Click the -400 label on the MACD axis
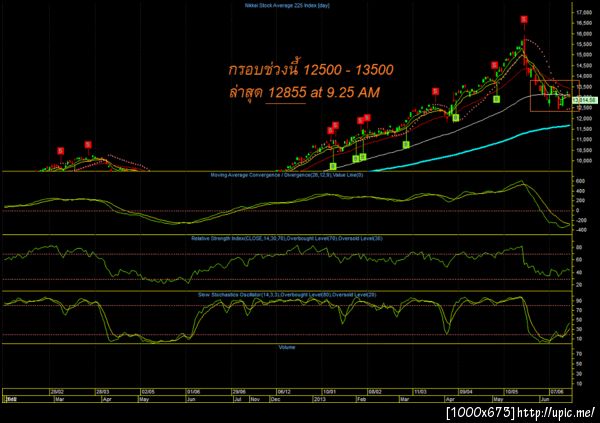This screenshot has width=600, height=423. (581, 230)
